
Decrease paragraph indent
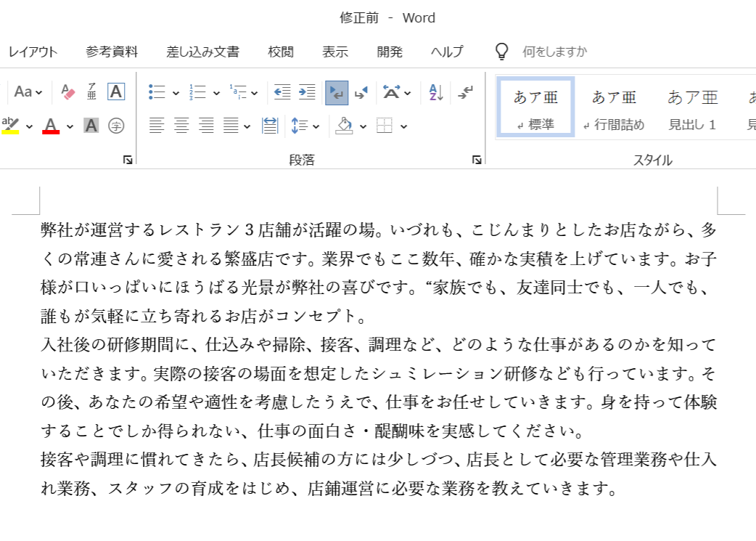282,92
